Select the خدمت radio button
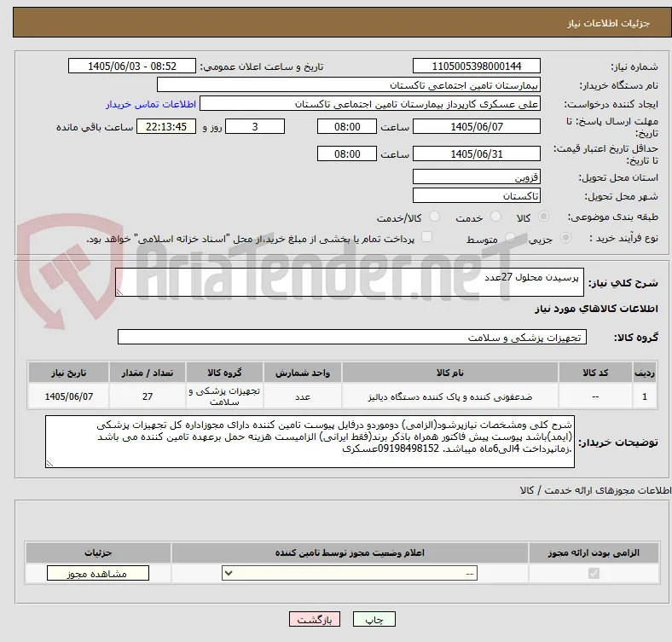Screen dimensions: 672x642 (495, 217)
